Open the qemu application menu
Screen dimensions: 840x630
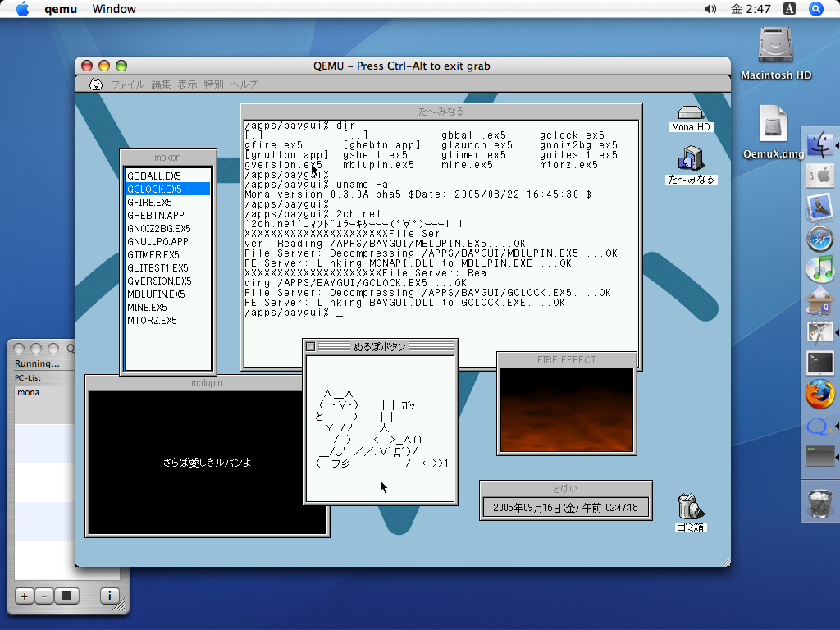click(x=61, y=9)
